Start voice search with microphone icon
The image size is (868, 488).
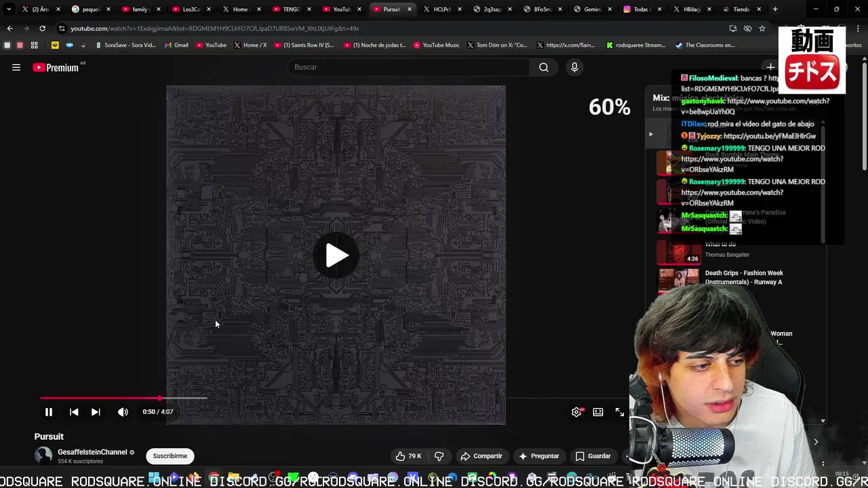coord(574,67)
